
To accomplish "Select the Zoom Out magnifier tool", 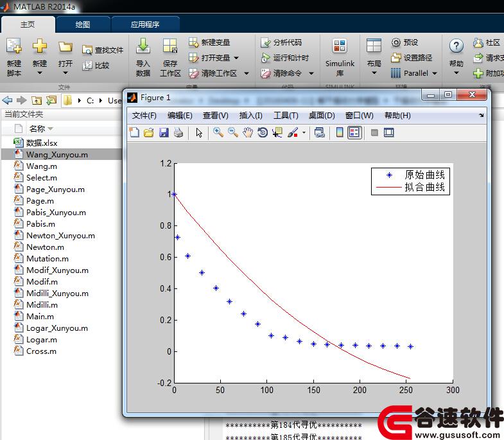I will (233, 132).
